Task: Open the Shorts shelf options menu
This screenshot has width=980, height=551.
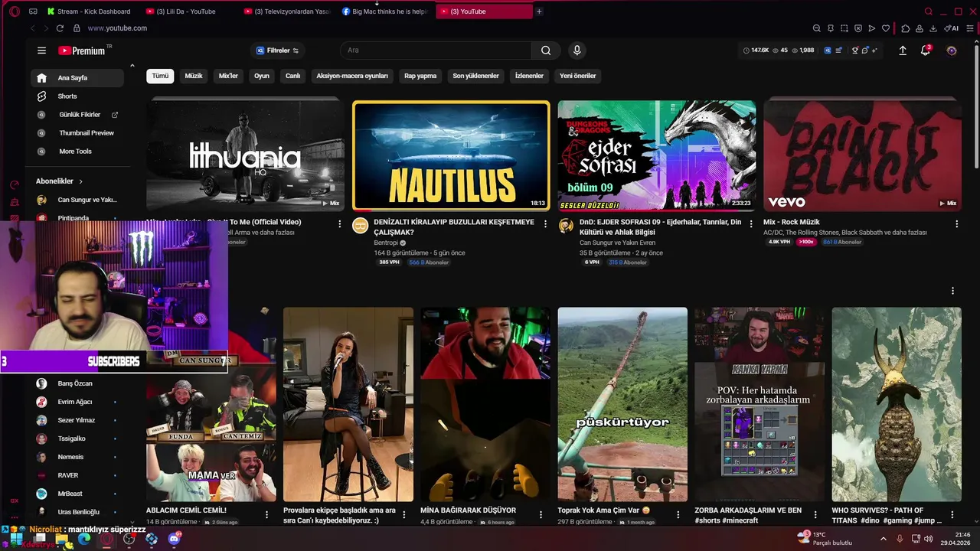Action: (952, 291)
